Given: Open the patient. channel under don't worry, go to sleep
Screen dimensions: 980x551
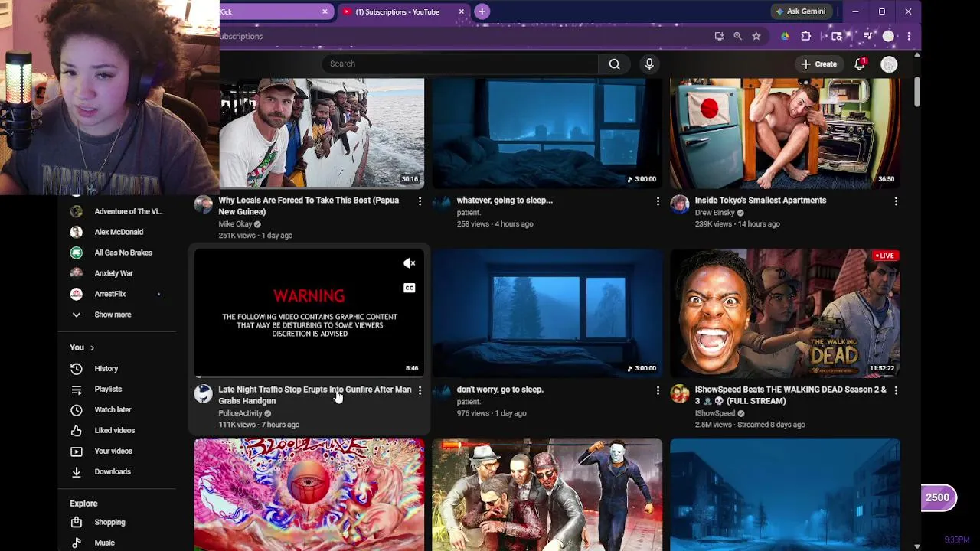Looking at the screenshot, I should pyautogui.click(x=469, y=402).
